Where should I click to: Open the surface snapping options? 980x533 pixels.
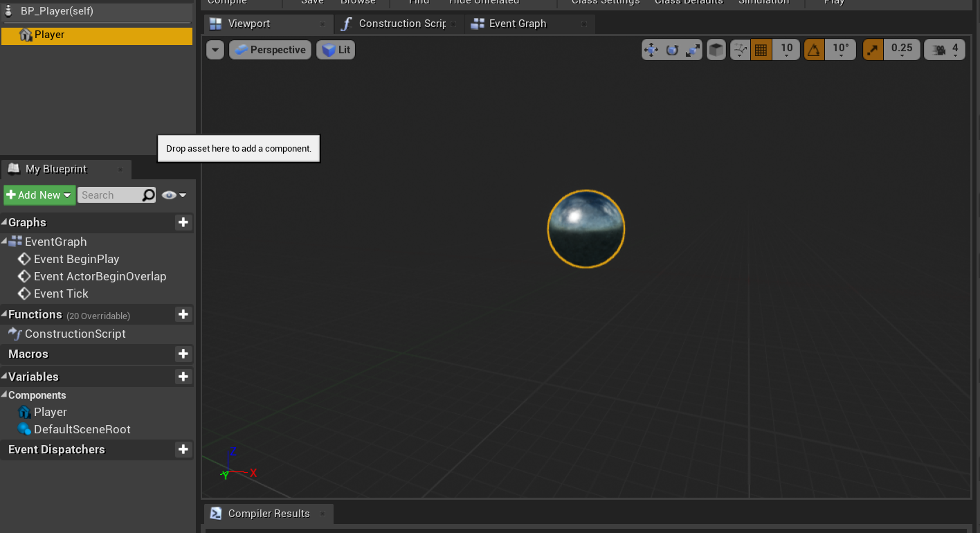(x=741, y=50)
